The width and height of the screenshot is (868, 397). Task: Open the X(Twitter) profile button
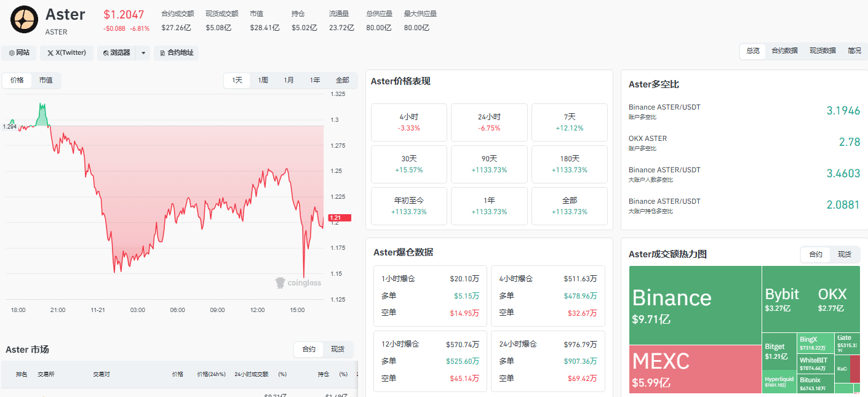[x=67, y=53]
